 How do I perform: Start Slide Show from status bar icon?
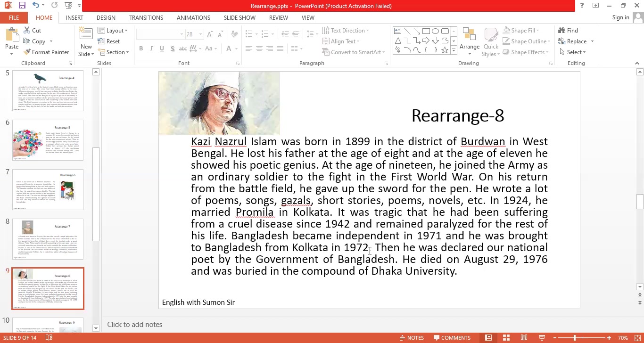coord(542,338)
